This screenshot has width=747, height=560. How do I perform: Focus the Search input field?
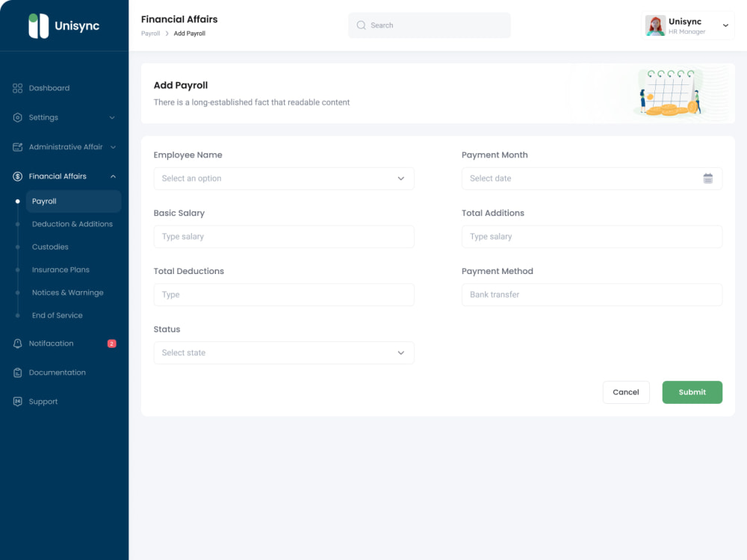(430, 25)
